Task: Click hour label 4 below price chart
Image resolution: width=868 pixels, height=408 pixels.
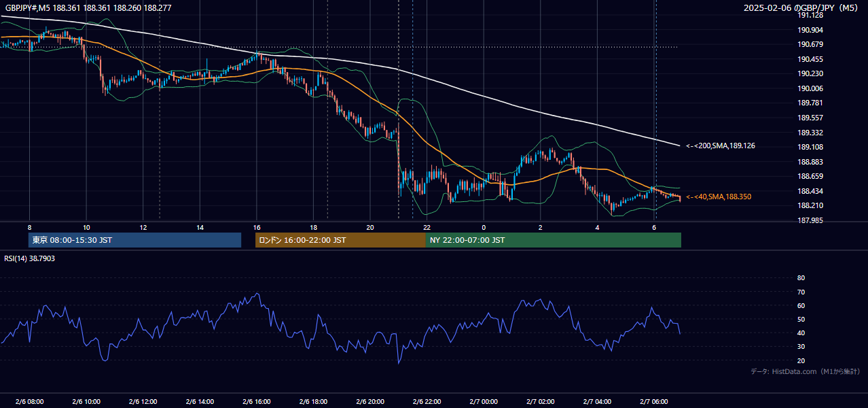Action: click(x=597, y=227)
